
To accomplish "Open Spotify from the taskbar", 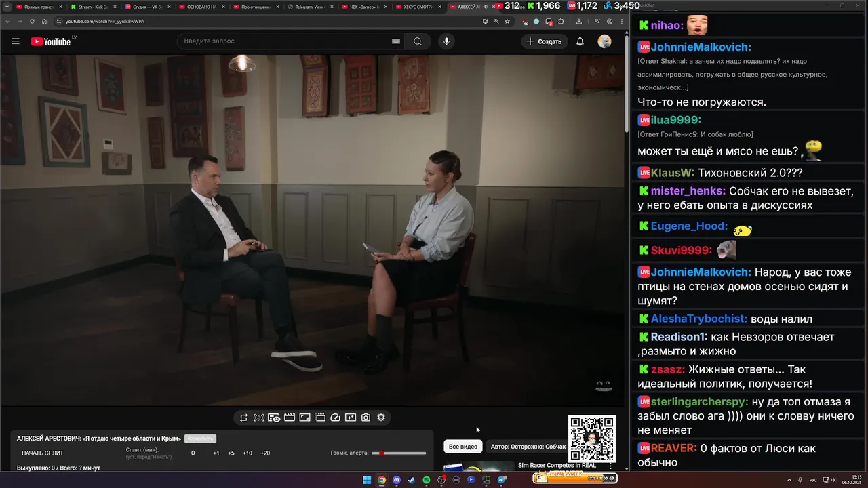I will coord(427,480).
